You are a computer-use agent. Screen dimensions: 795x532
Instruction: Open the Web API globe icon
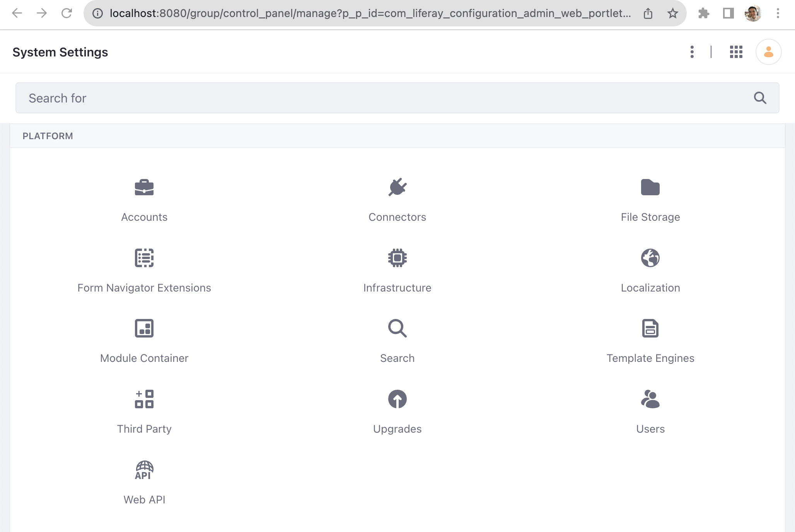144,470
